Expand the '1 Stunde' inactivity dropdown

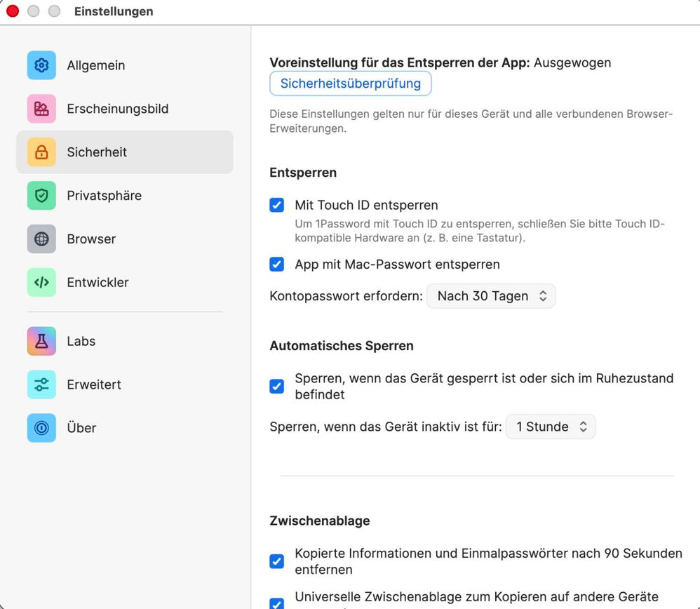(550, 427)
